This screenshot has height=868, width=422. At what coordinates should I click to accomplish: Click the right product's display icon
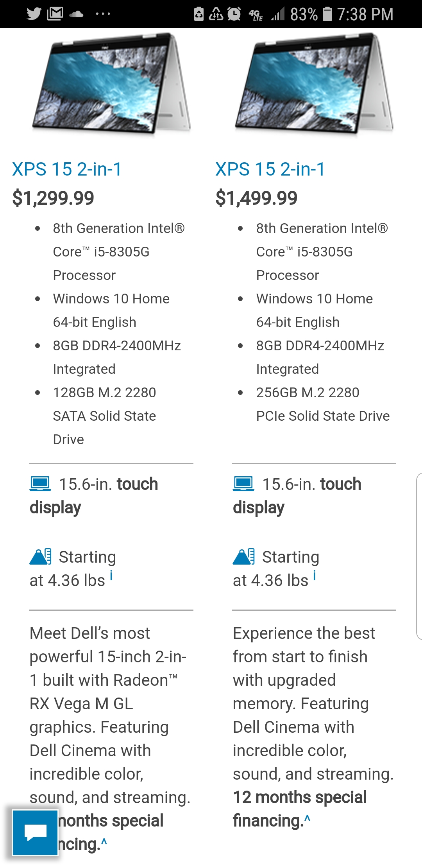tap(244, 484)
